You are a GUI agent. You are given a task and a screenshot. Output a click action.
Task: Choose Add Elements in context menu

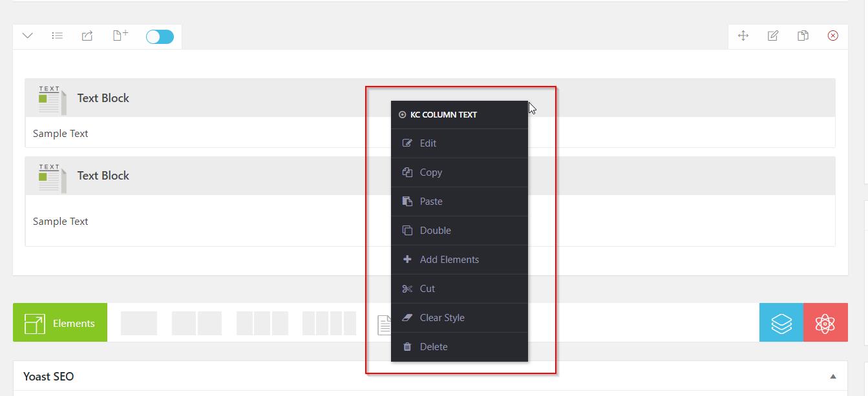[x=460, y=260]
